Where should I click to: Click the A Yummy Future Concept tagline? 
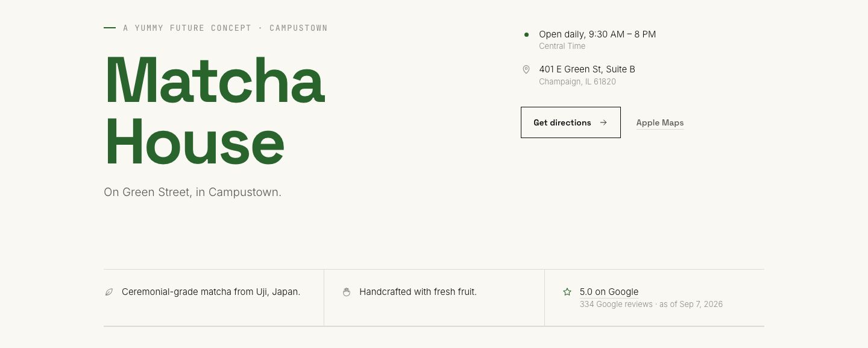tap(225, 28)
